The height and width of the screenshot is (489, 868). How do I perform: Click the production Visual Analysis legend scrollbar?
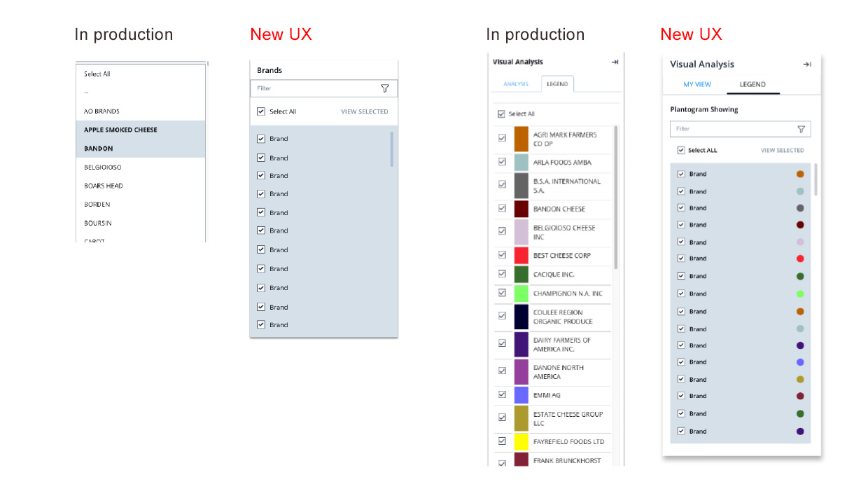[616, 198]
